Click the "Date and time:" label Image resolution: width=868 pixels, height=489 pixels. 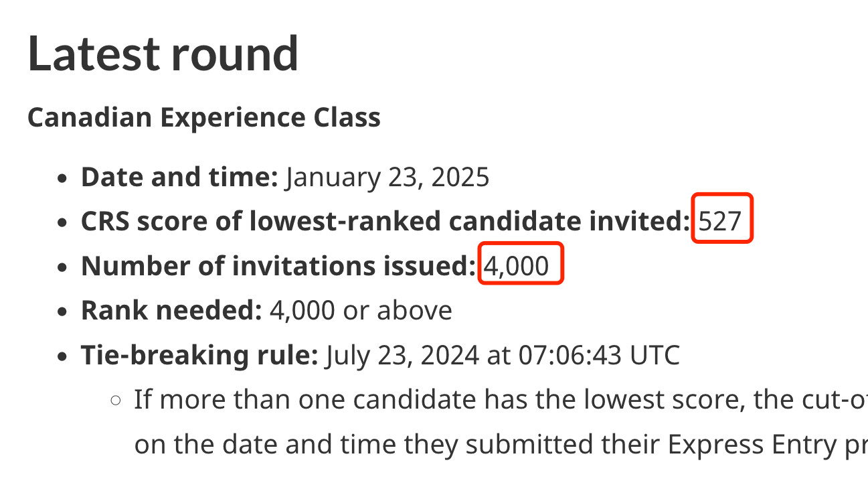(x=179, y=178)
